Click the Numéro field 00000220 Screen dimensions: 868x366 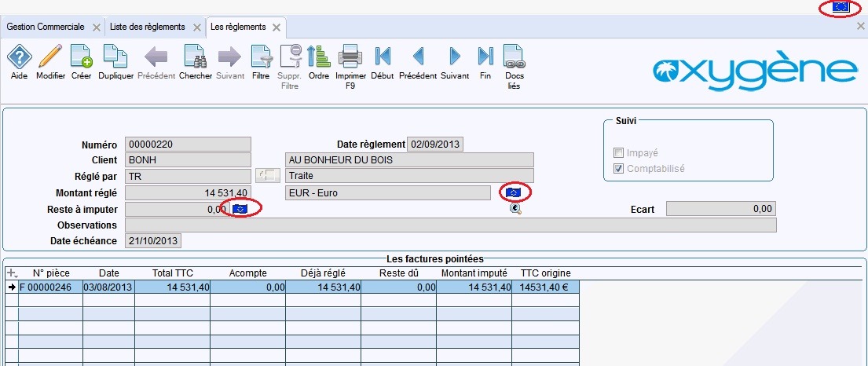pyautogui.click(x=189, y=145)
